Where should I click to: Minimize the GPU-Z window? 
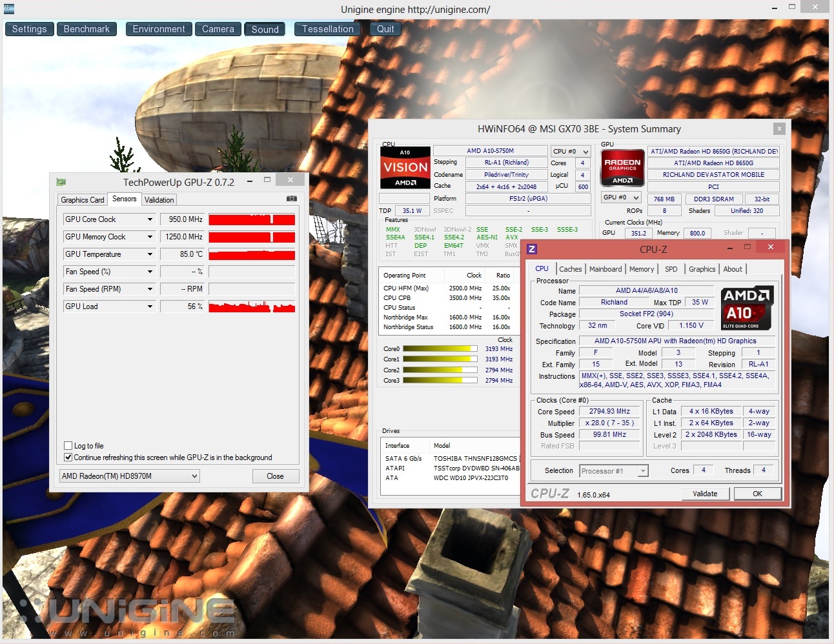tap(249, 181)
